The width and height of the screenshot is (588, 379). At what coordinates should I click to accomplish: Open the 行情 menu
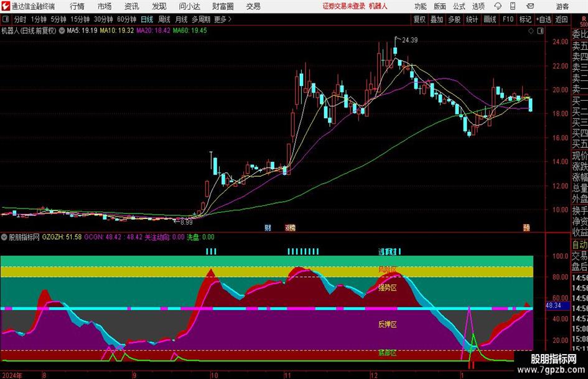click(77, 6)
